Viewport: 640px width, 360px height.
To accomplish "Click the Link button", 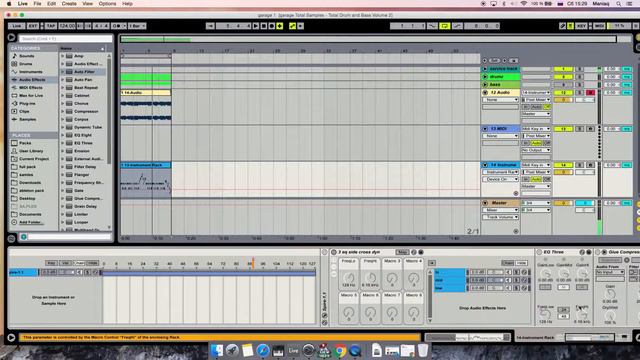I will 17,26.
